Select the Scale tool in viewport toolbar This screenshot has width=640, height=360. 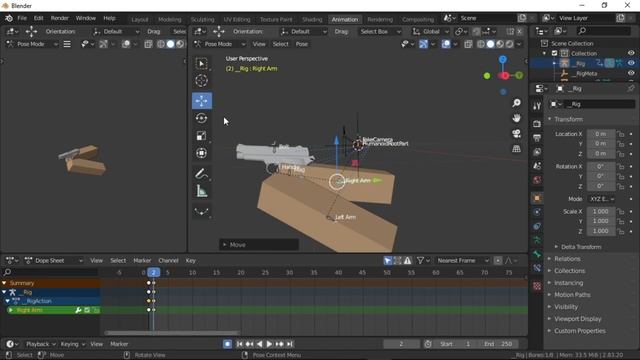click(x=202, y=136)
